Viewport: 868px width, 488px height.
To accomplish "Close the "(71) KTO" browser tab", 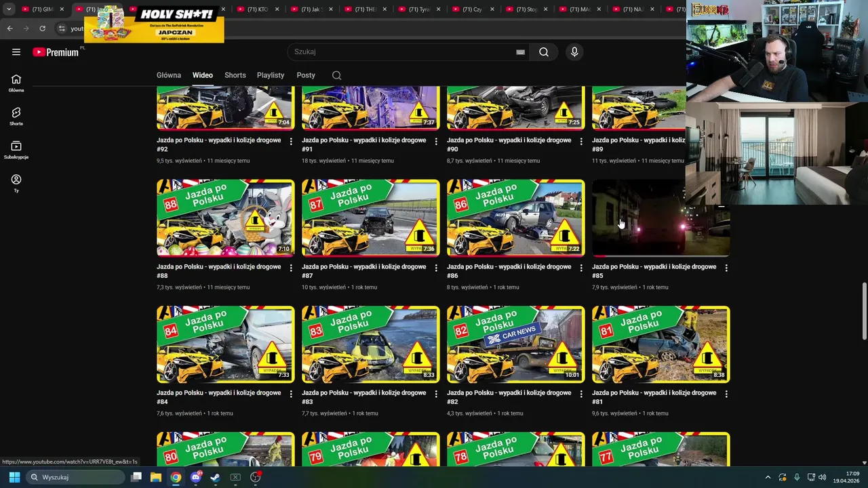I will tap(277, 9).
